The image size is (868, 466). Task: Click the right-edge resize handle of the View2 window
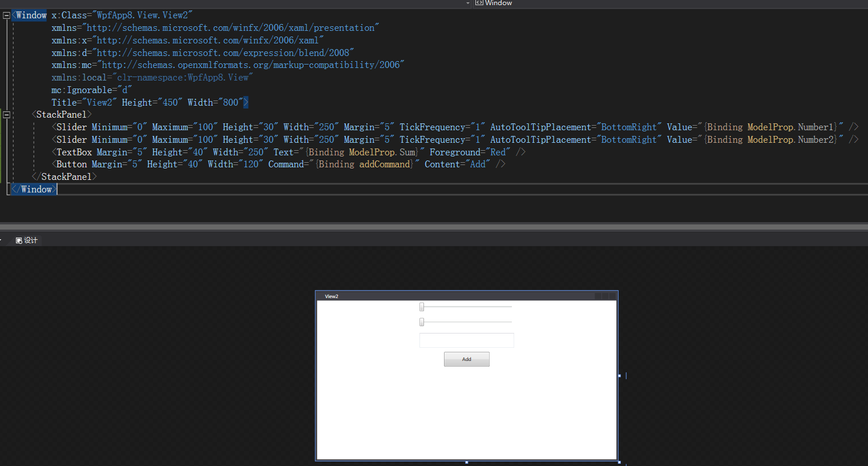pyautogui.click(x=620, y=376)
